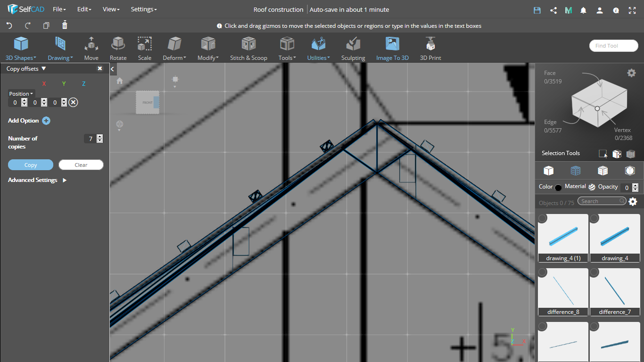Open Copy offsets panel dropdown arrow
The width and height of the screenshot is (644, 362).
click(x=44, y=68)
